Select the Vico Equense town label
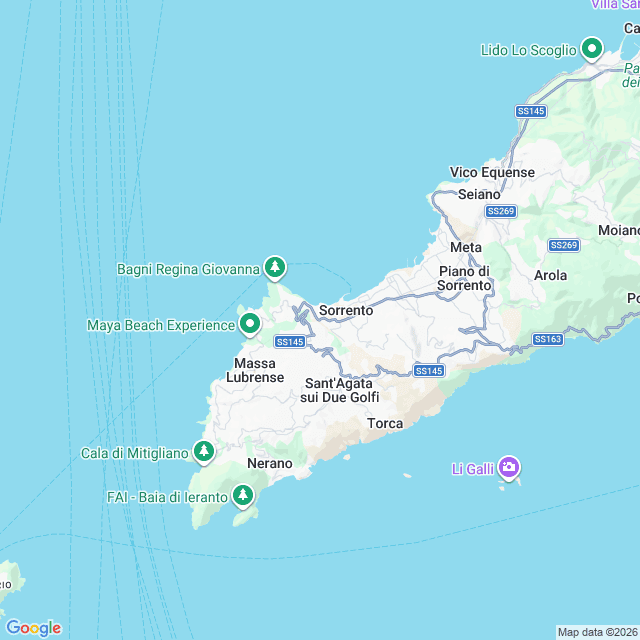 (x=492, y=172)
